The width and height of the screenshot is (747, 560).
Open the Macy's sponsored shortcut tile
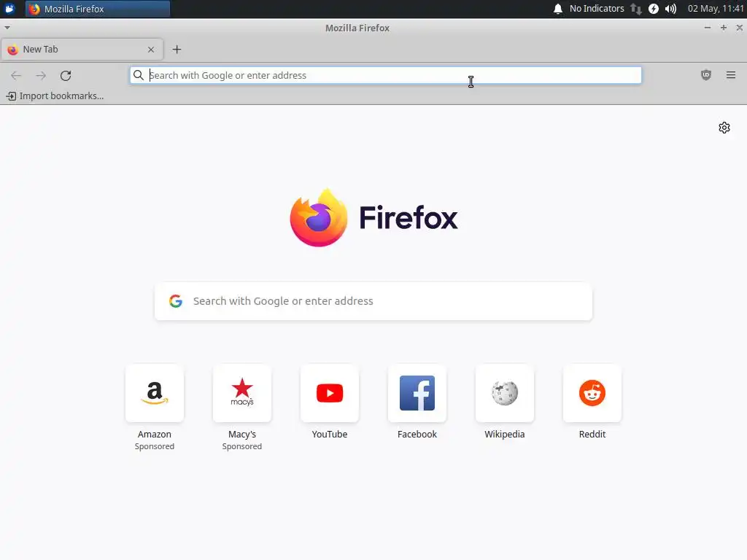[x=242, y=393]
